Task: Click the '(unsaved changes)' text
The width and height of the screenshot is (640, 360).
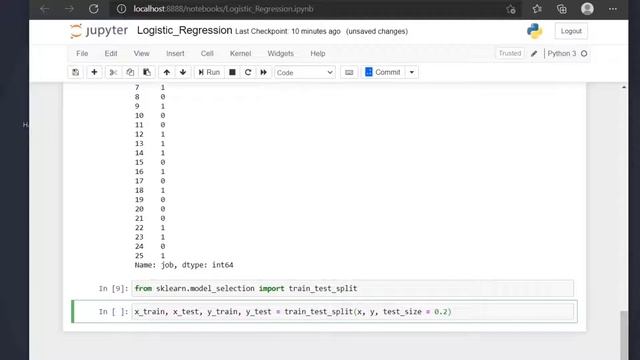Action: coord(377,31)
